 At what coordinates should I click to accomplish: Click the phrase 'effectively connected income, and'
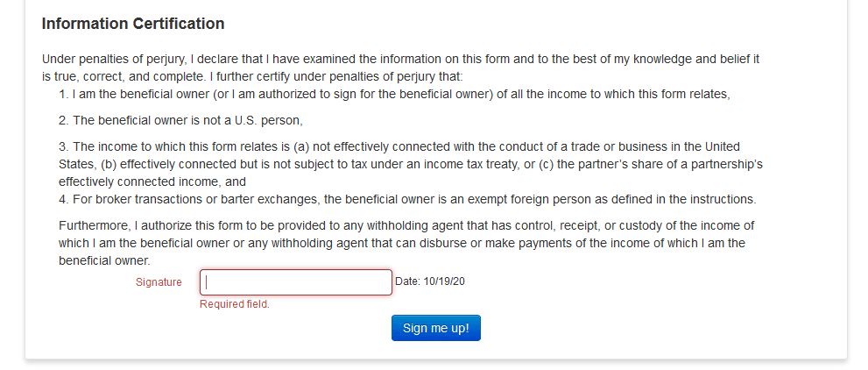tap(152, 182)
